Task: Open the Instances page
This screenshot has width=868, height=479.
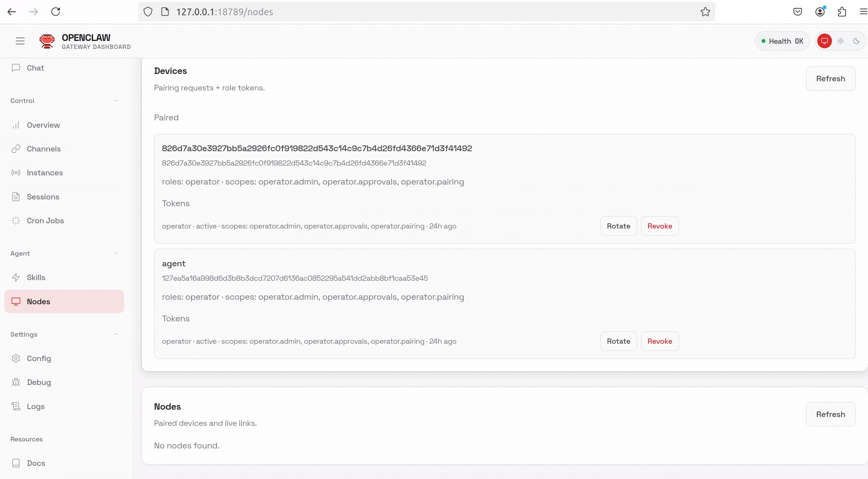Action: tap(45, 173)
